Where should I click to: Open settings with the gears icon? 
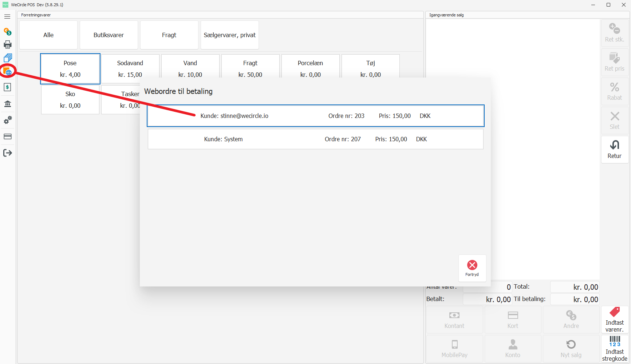(x=7, y=120)
